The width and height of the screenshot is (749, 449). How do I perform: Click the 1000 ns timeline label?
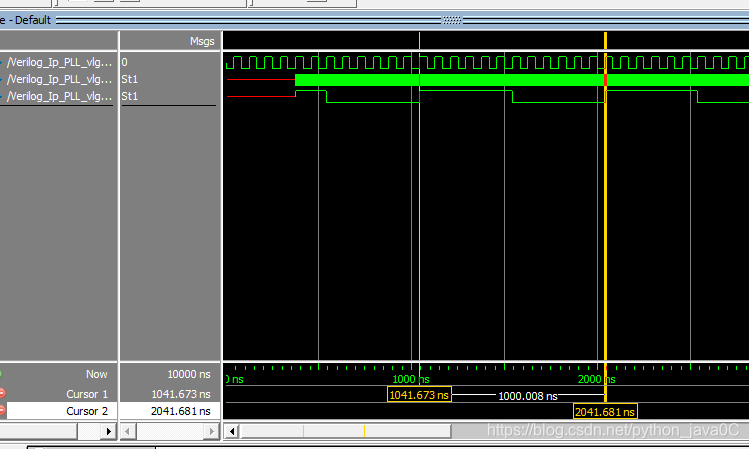pyautogui.click(x=410, y=379)
